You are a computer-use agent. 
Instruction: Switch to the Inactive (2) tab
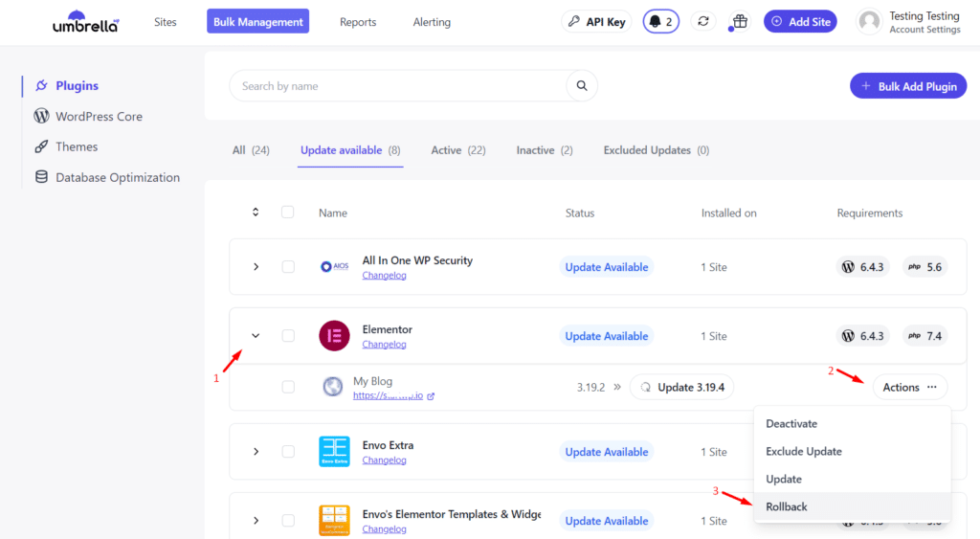(x=545, y=150)
